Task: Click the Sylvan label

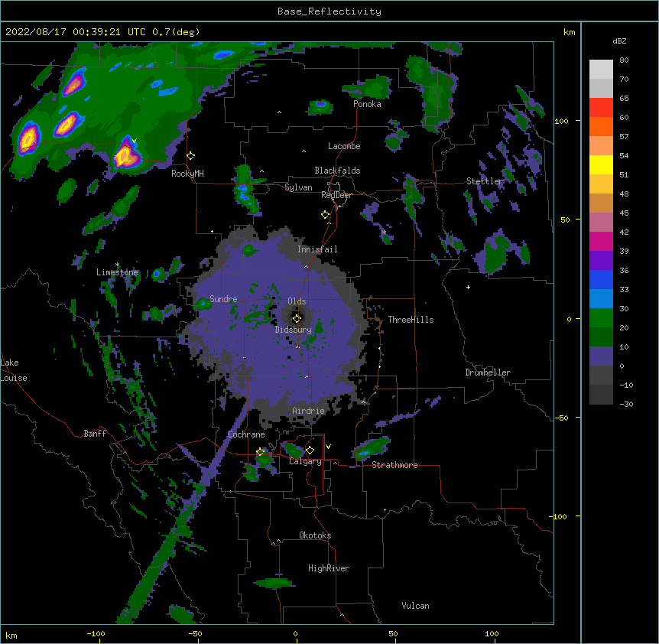Action: point(298,187)
